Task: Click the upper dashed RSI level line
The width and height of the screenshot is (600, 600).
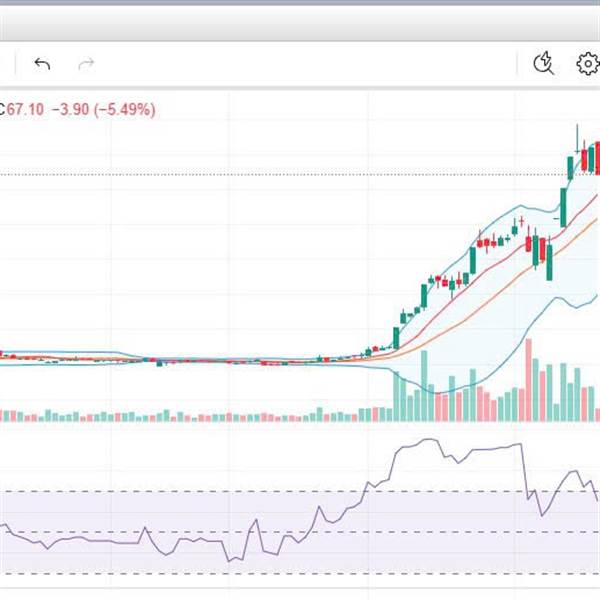Action: click(300, 491)
